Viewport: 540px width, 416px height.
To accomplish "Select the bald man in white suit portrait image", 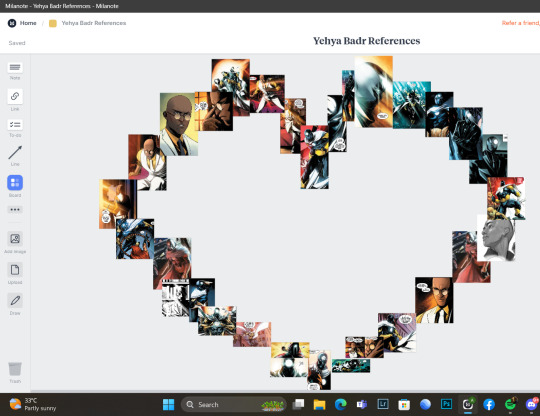I will (x=179, y=124).
